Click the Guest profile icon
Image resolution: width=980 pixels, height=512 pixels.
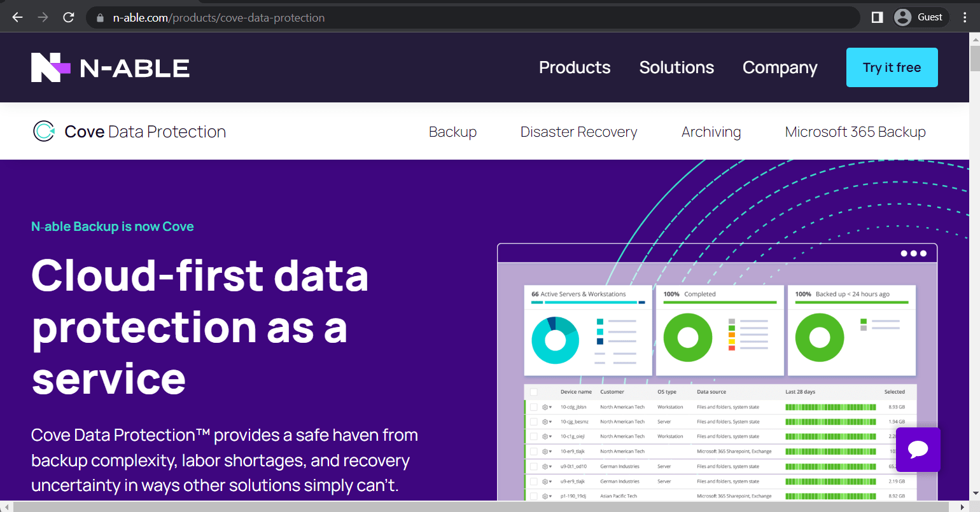(902, 17)
